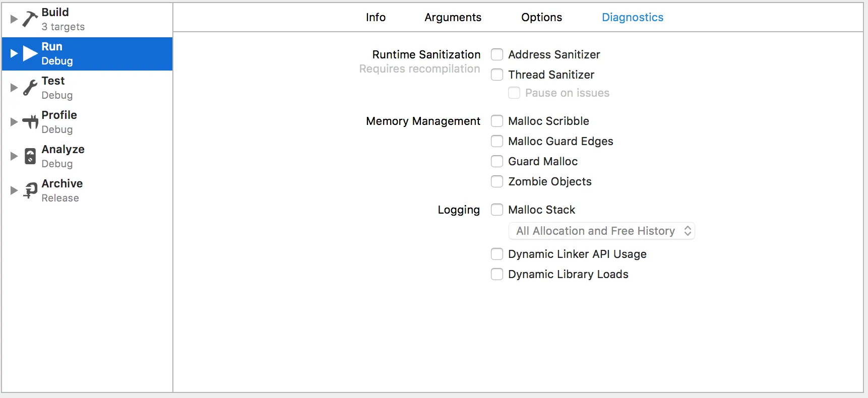Click the Test wrench icon
Image resolution: width=868 pixels, height=398 pixels.
coord(30,88)
